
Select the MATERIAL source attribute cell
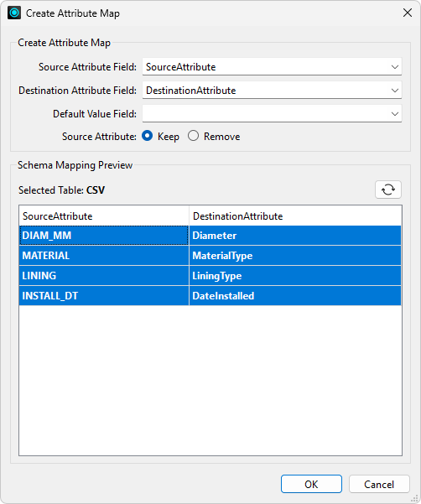pos(104,256)
